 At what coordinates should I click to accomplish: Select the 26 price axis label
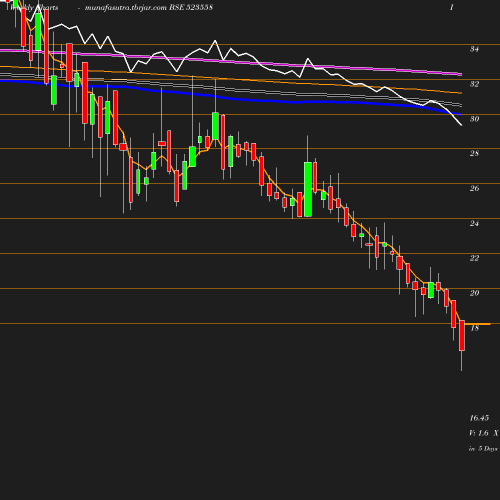(474, 188)
